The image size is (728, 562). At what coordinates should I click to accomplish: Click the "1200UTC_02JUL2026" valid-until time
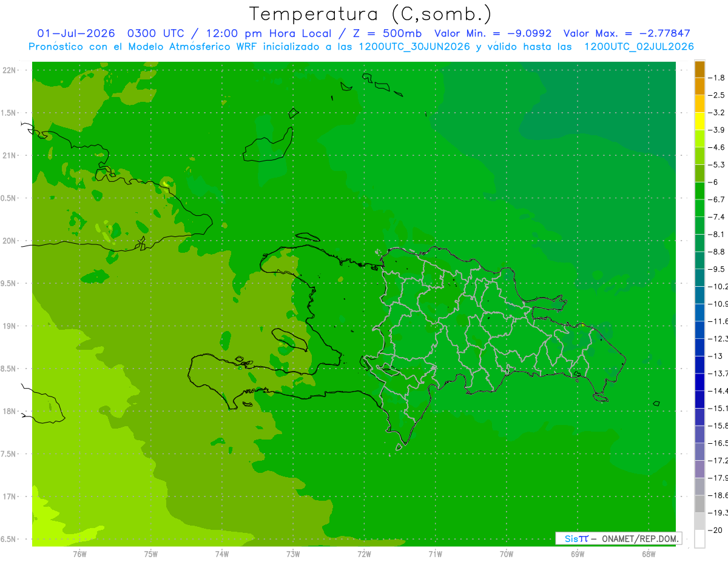639,47
